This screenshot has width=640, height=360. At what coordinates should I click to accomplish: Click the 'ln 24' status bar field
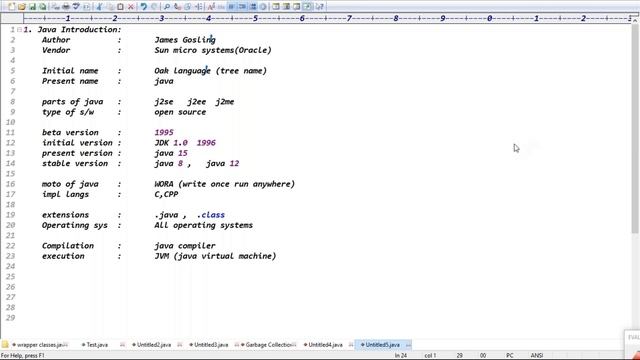[401, 356]
